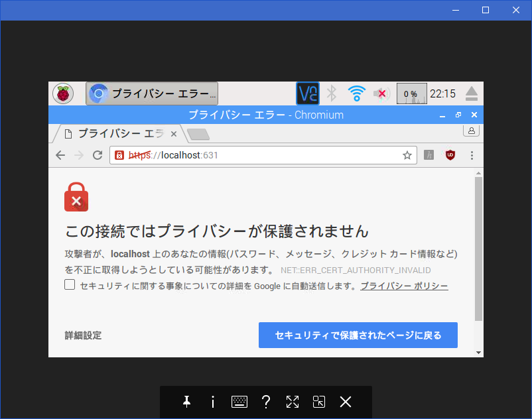The width and height of the screenshot is (532, 419).
Task: Click the プライバシー エラー taskbar entry
Action: (x=151, y=93)
